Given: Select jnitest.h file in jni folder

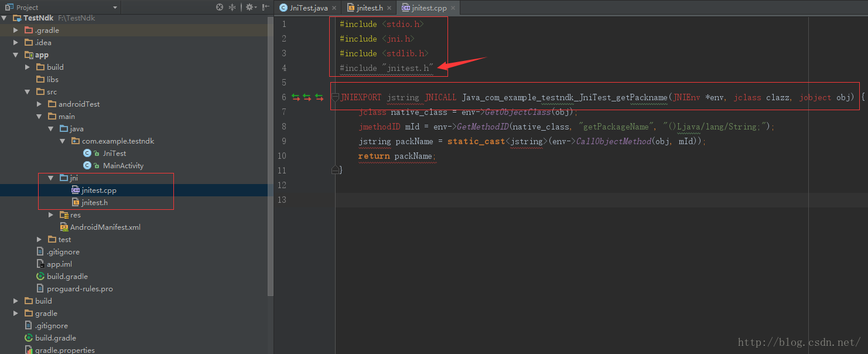Looking at the screenshot, I should coord(94,202).
